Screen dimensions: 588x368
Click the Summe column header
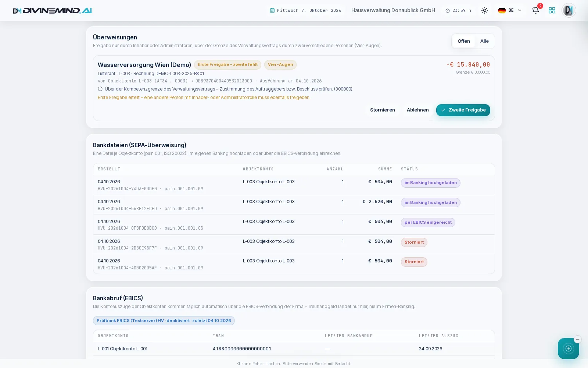point(385,169)
